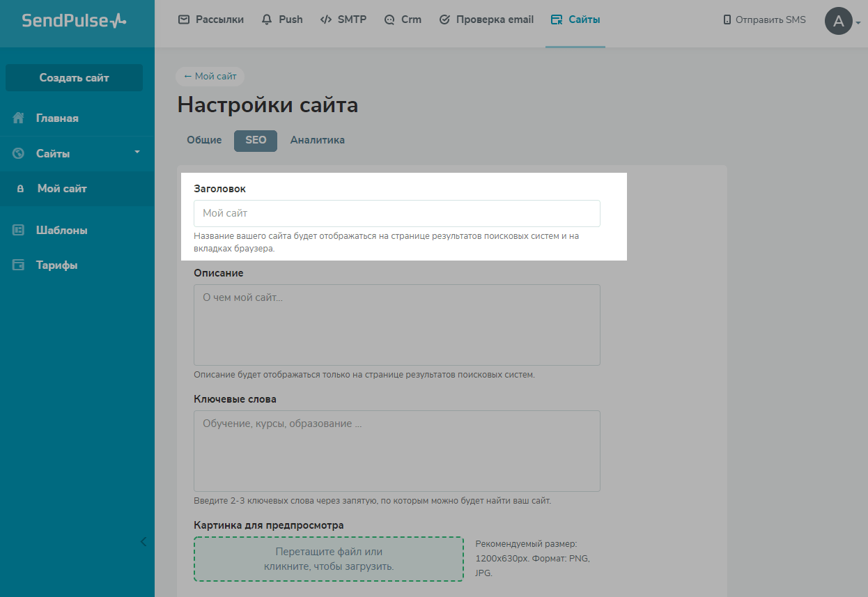
Task: Open Проверка email verifier
Action: pyautogui.click(x=486, y=20)
